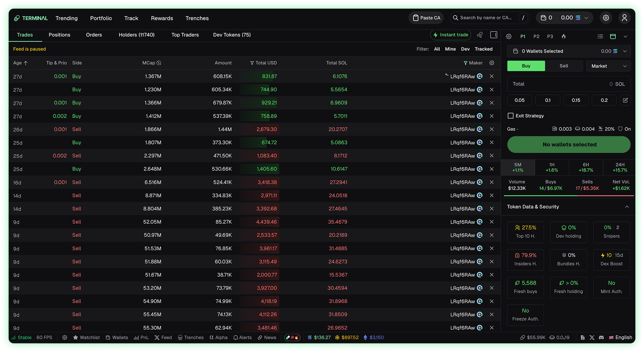Open the Market order type dropdown
The height and width of the screenshot is (352, 644).
[608, 66]
